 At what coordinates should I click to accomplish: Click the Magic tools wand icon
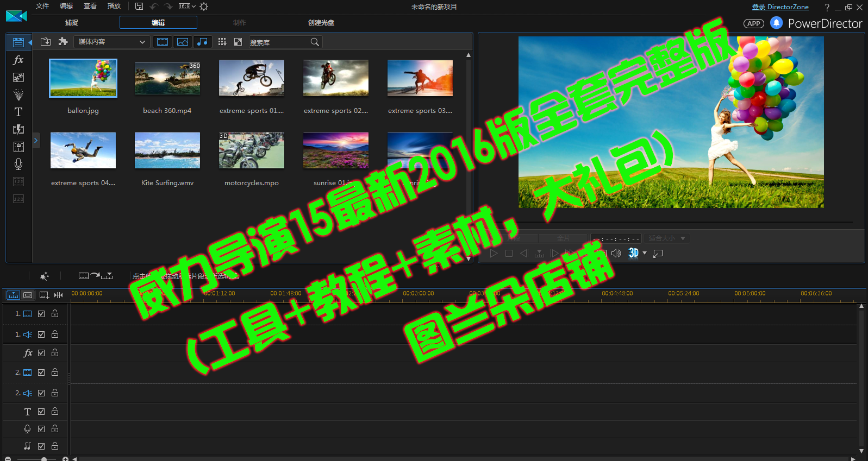click(x=45, y=276)
